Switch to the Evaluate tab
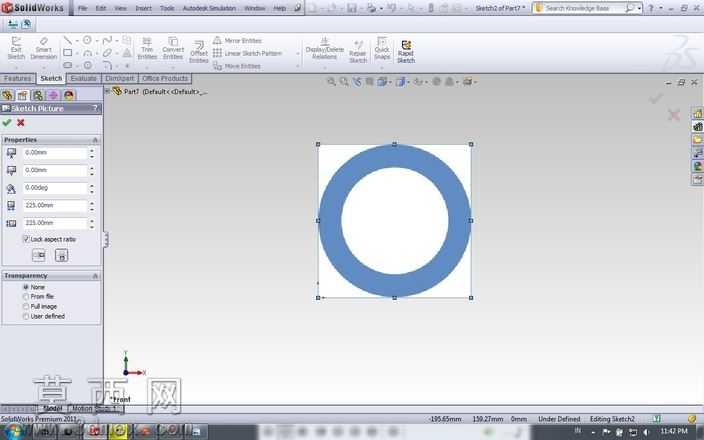Viewport: 704px width, 440px height. 84,79
